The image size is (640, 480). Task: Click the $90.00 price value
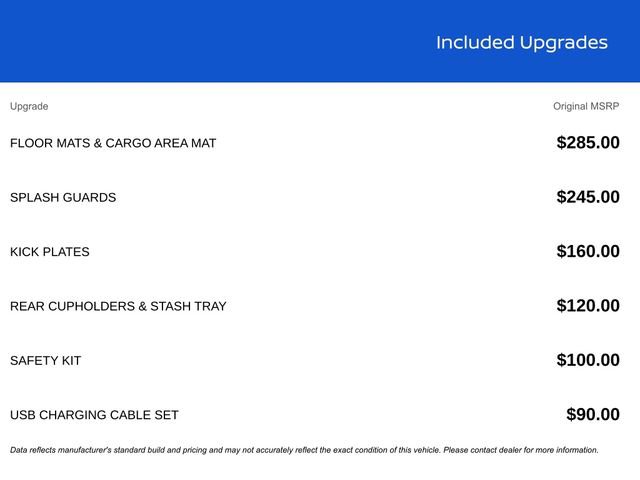[x=592, y=415]
